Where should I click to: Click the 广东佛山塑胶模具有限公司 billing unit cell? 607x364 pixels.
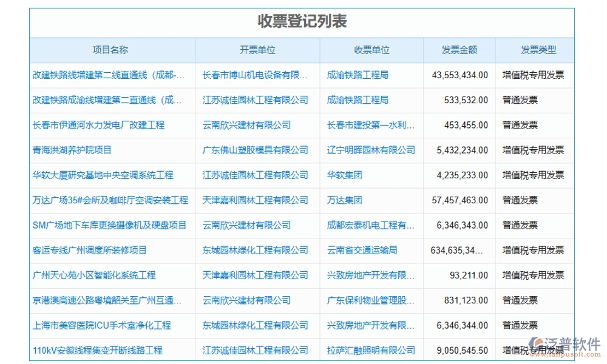[256, 150]
